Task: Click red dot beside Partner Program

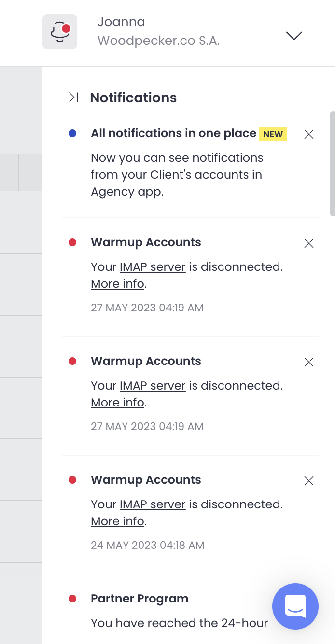Action: click(72, 599)
